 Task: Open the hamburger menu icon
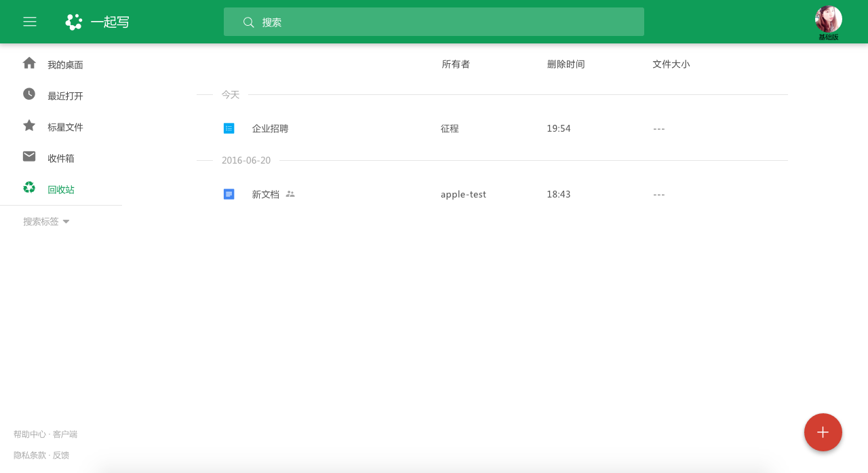30,22
